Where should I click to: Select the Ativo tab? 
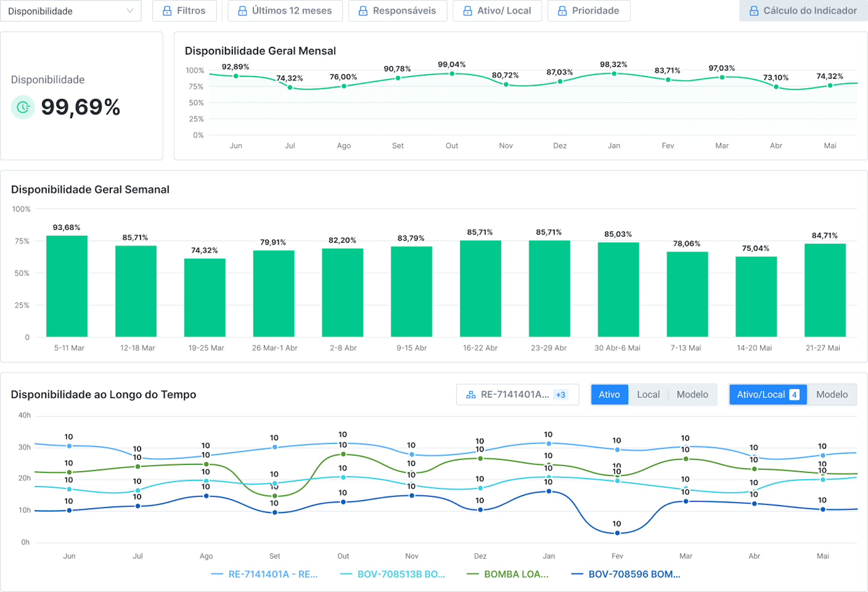[609, 394]
